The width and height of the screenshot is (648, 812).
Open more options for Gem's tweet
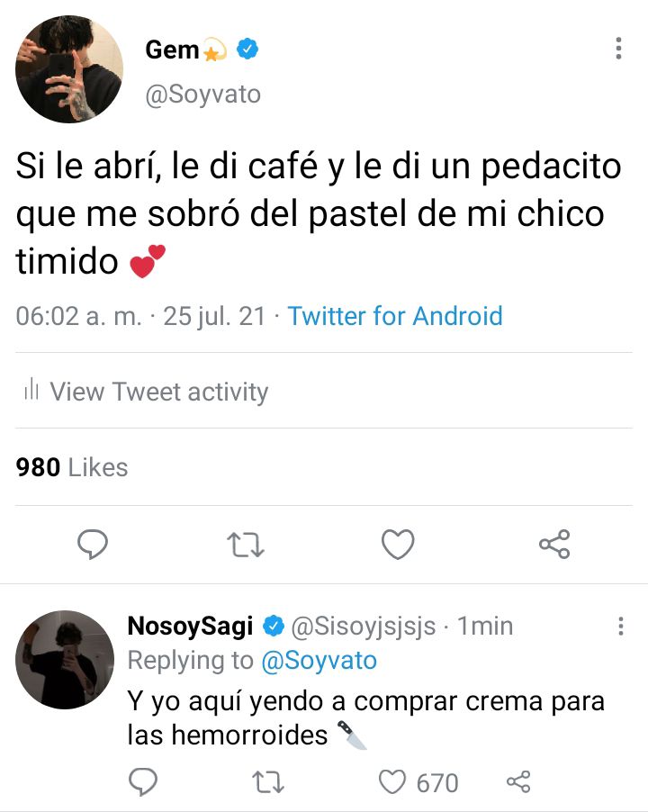coord(618,48)
